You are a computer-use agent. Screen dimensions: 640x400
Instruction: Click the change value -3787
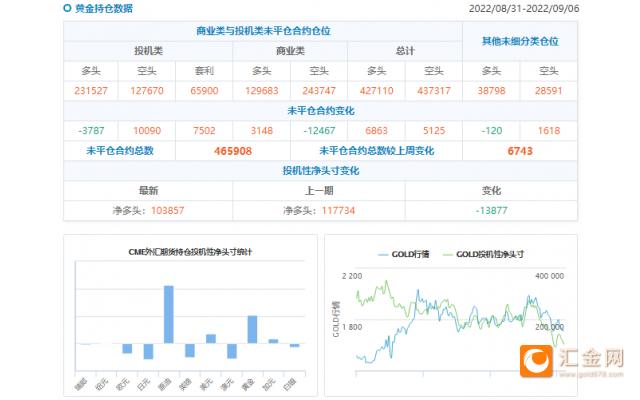click(x=91, y=131)
